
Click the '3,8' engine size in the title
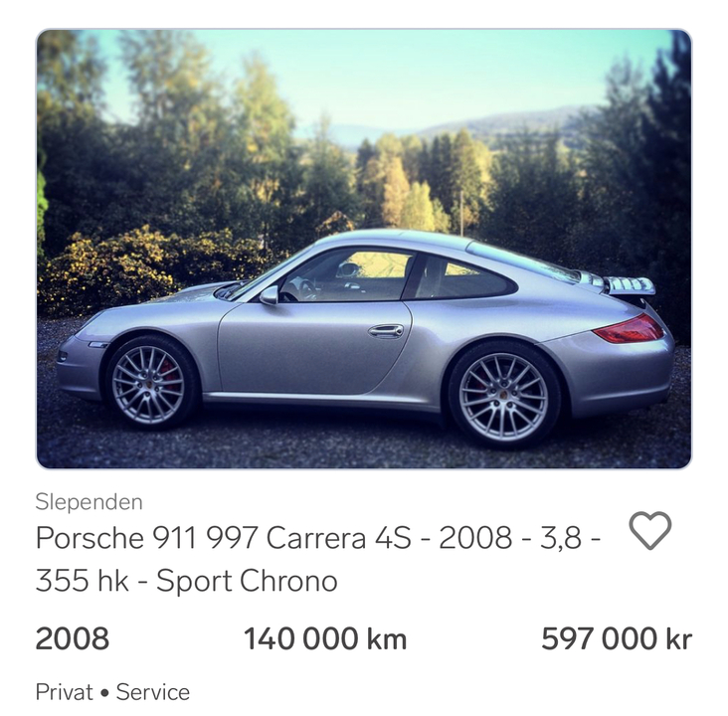(x=560, y=538)
